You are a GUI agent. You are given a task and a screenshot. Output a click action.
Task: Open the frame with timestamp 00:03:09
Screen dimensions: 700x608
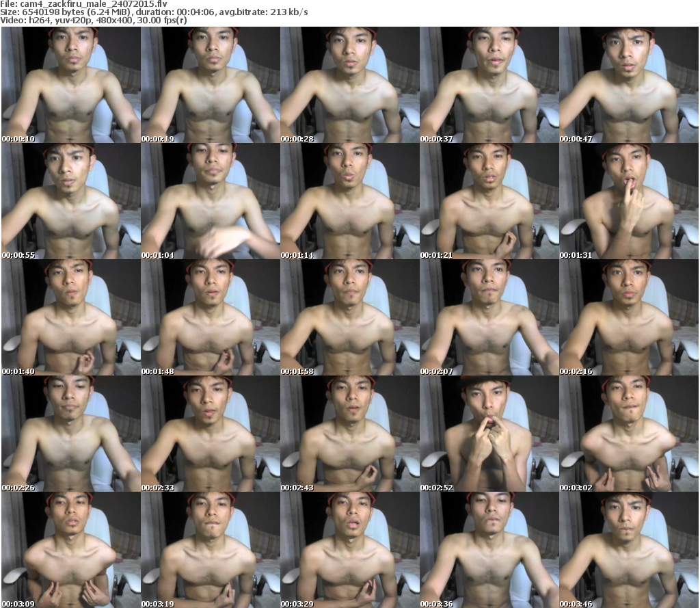point(71,550)
